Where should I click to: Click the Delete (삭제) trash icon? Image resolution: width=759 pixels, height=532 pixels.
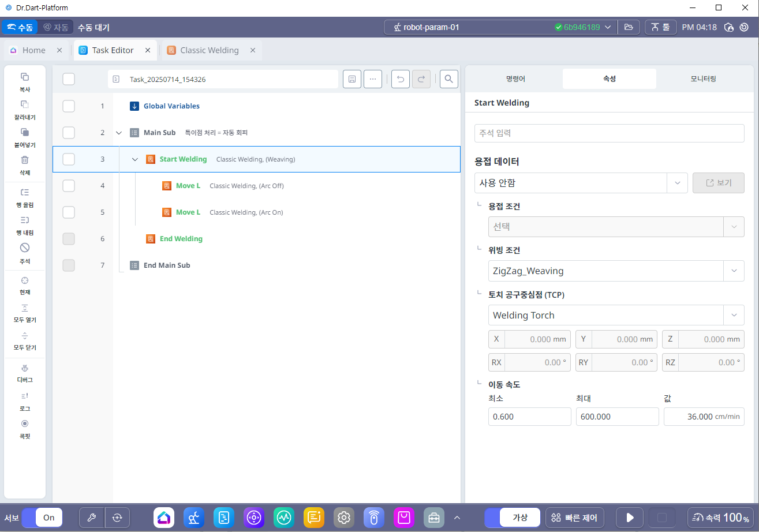pos(25,160)
